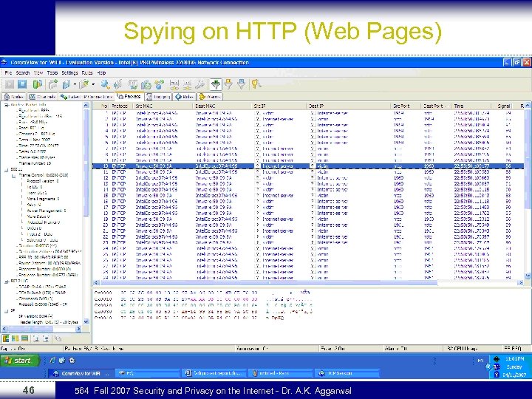Click the collapse-all tree nodes icon

point(46,338)
